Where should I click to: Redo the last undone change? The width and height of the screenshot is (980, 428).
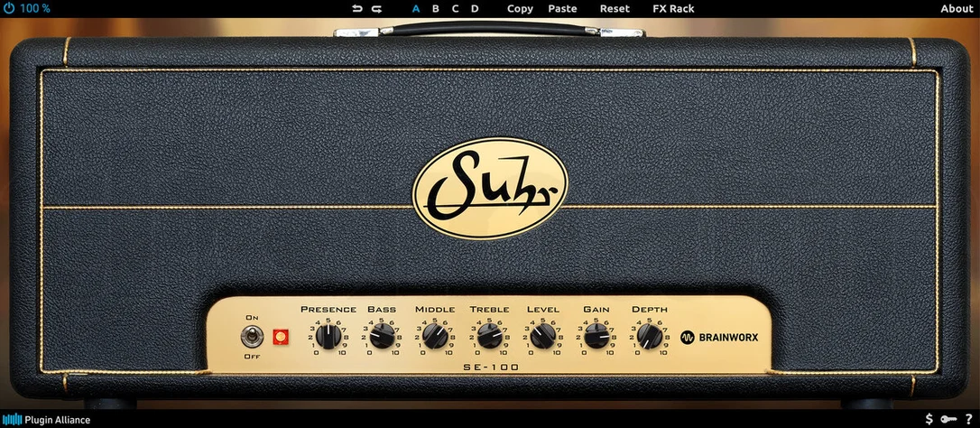pyautogui.click(x=376, y=9)
